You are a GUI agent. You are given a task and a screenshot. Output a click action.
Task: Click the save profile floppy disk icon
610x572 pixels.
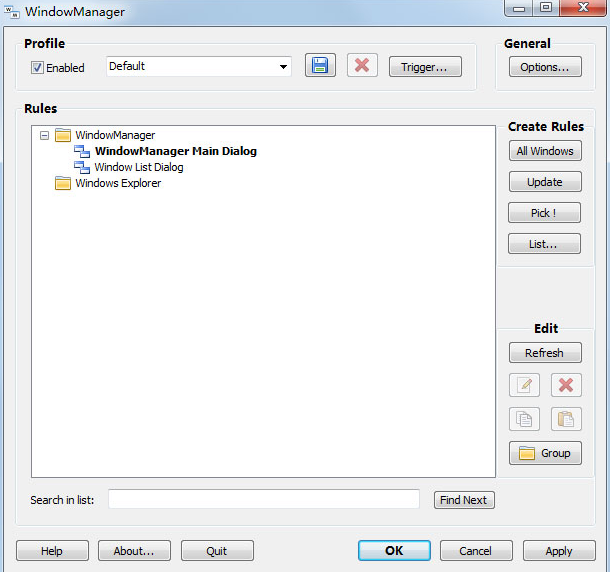(x=320, y=65)
